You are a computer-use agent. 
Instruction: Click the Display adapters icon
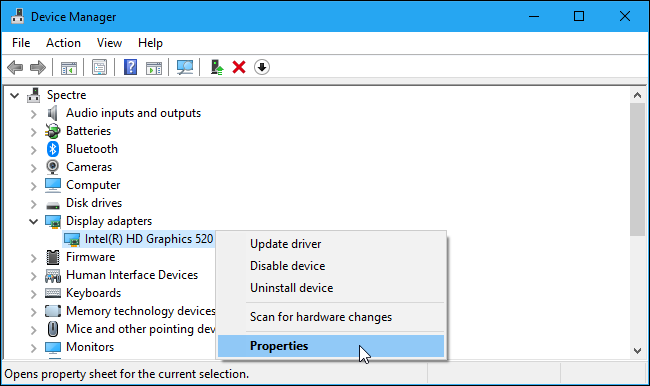point(53,221)
